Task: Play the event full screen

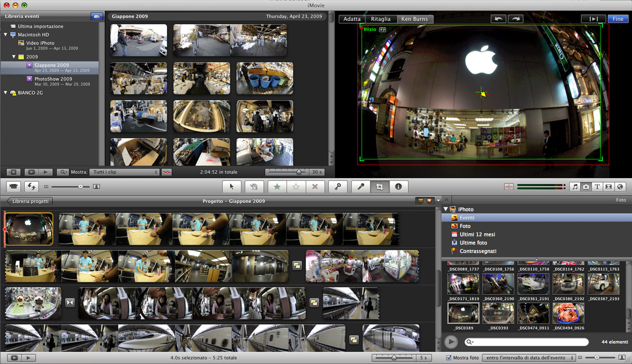Action: (31, 172)
